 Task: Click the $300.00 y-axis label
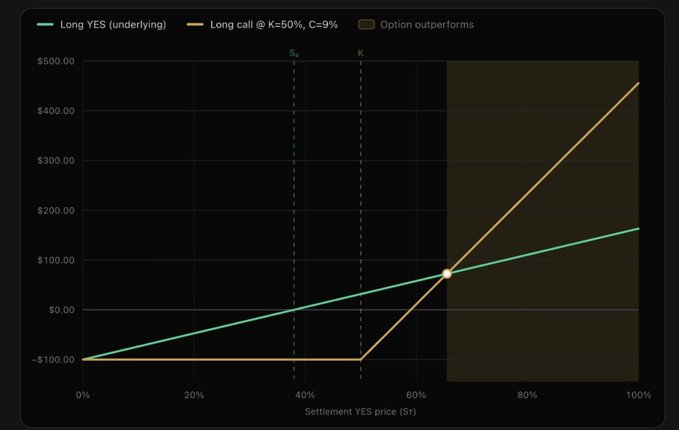point(56,161)
